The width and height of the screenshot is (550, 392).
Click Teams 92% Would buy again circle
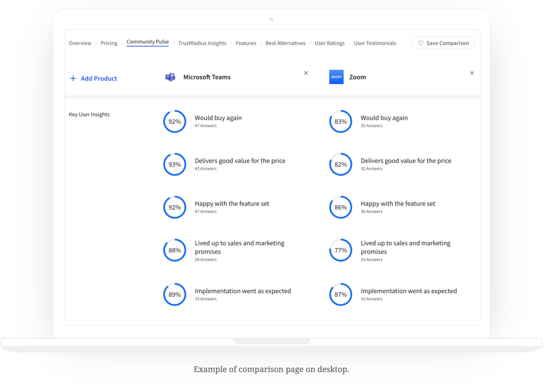[175, 122]
